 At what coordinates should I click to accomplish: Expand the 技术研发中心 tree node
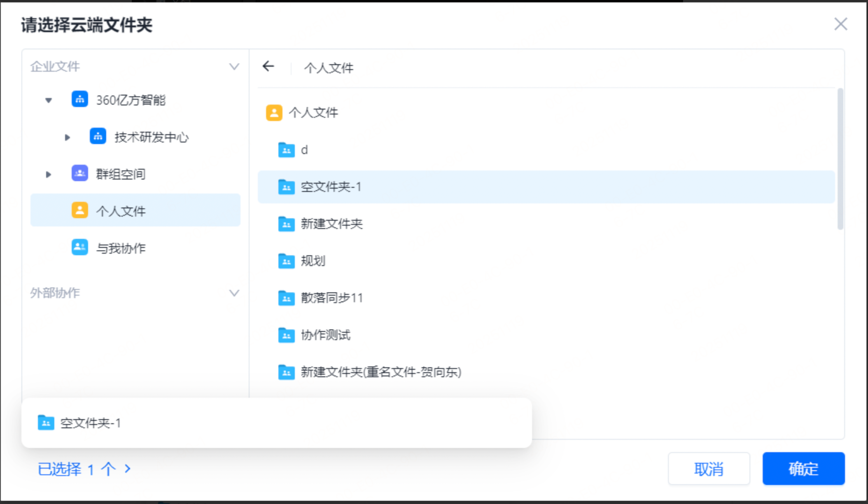point(67,137)
